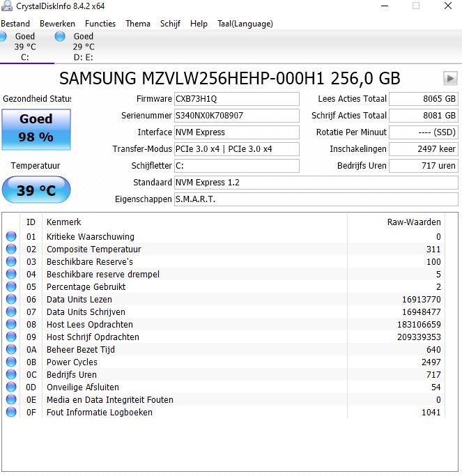Screen dimensions: 462x476
Task: Select the Onveilige Afsluiten attribute name
Action: [82, 387]
